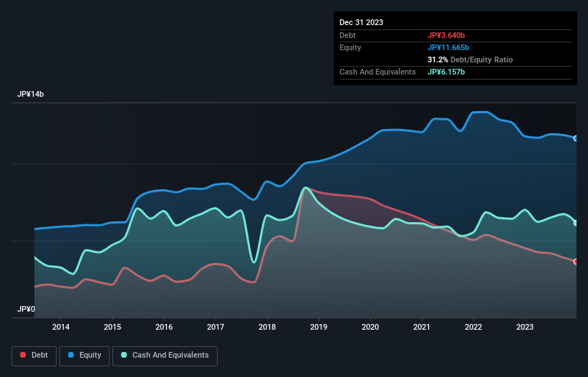The height and width of the screenshot is (377, 588).
Task: Select the 2016 label on the x-axis
Action: tap(164, 327)
